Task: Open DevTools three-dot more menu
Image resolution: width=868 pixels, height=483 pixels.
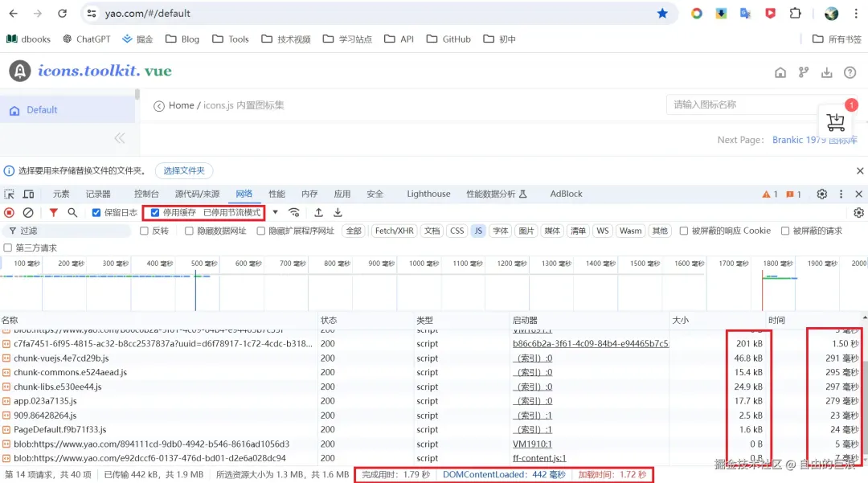Action: (x=841, y=194)
